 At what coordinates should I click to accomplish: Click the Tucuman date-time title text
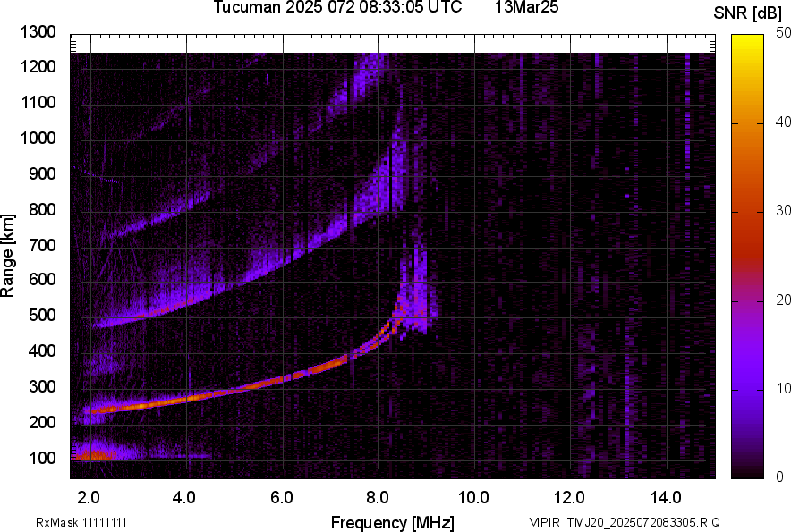pos(337,6)
